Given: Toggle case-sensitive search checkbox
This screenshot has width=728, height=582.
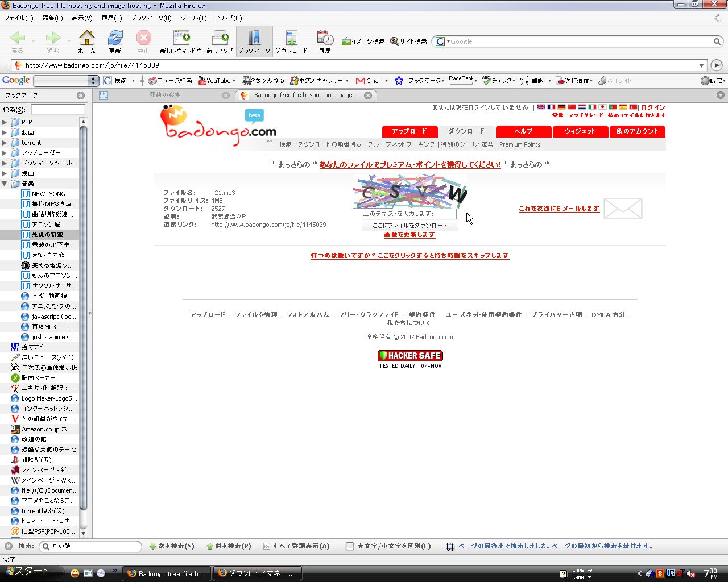Looking at the screenshot, I should pyautogui.click(x=350, y=546).
